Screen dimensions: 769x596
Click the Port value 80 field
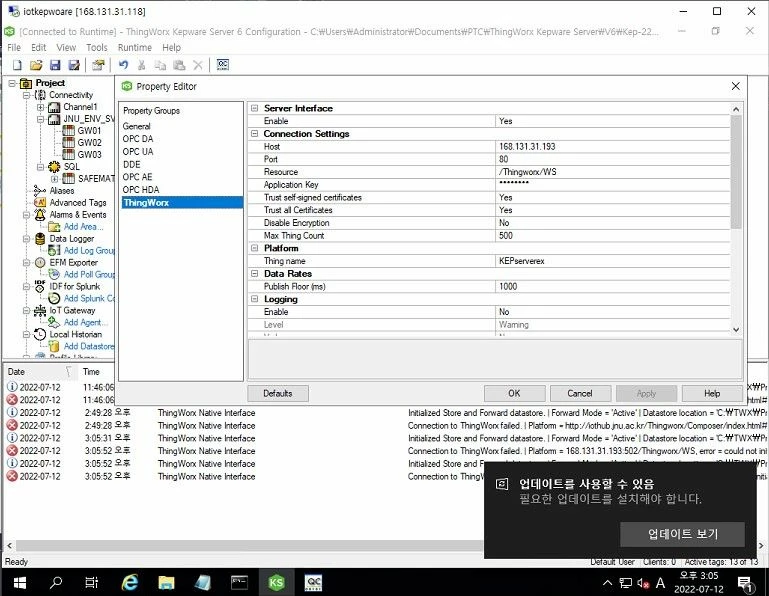[613, 159]
